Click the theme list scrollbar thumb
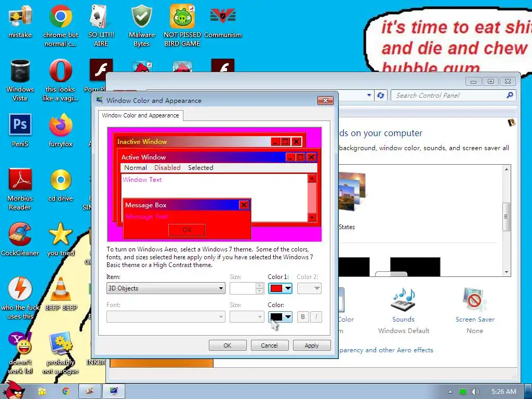This screenshot has width=532, height=399. [x=506, y=217]
